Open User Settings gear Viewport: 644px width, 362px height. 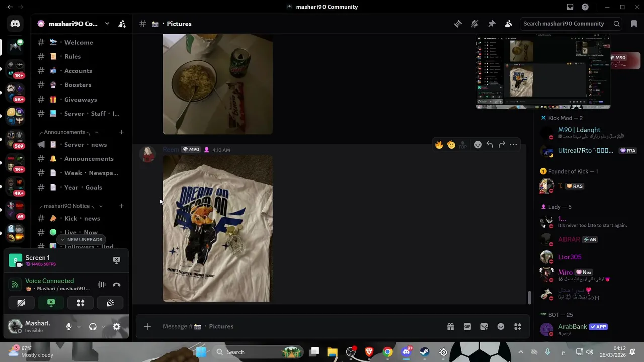coord(116,327)
